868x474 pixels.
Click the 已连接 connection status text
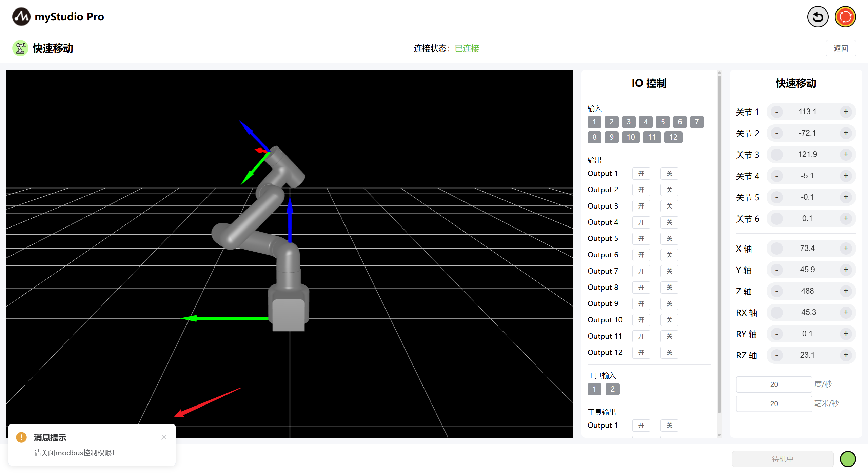(467, 48)
